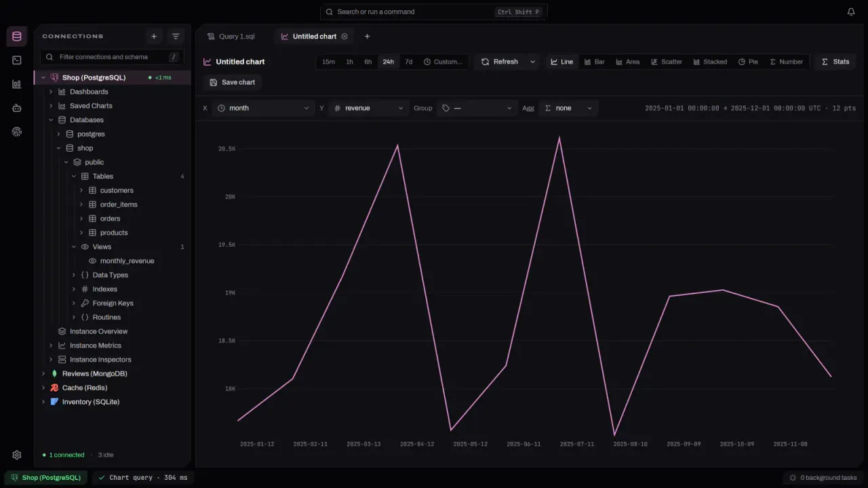
Task: Open the notifications bell
Action: 851,12
